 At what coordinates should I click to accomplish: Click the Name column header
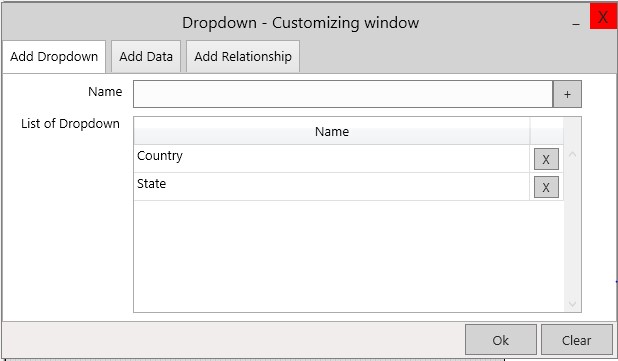[332, 132]
